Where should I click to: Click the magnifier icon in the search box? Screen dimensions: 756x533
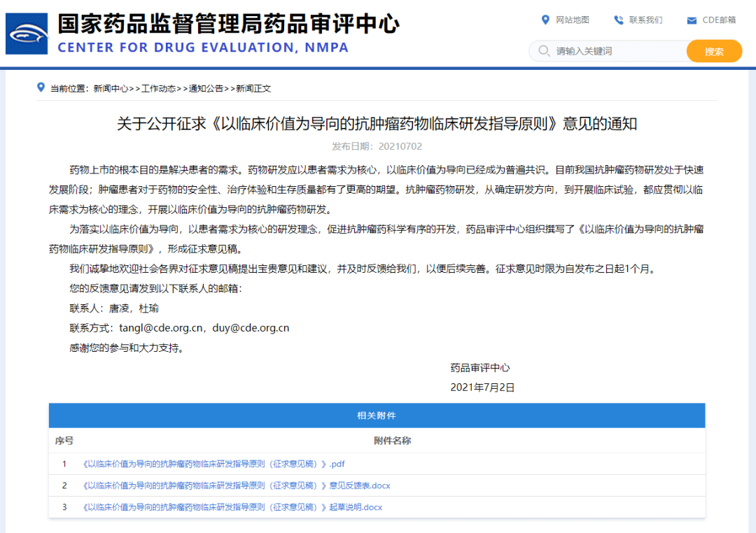pyautogui.click(x=544, y=50)
